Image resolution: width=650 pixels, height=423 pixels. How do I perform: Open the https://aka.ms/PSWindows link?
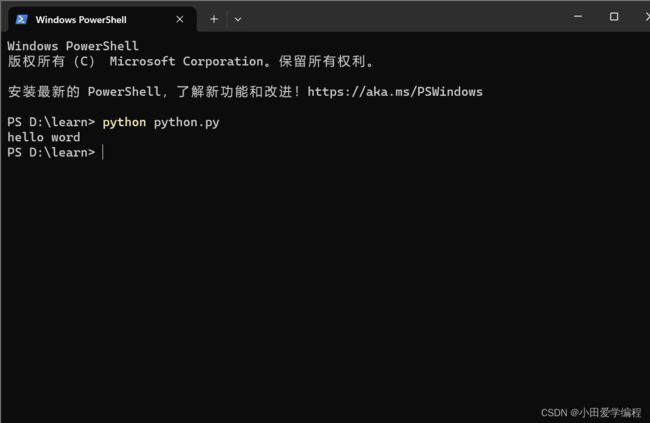pos(395,92)
